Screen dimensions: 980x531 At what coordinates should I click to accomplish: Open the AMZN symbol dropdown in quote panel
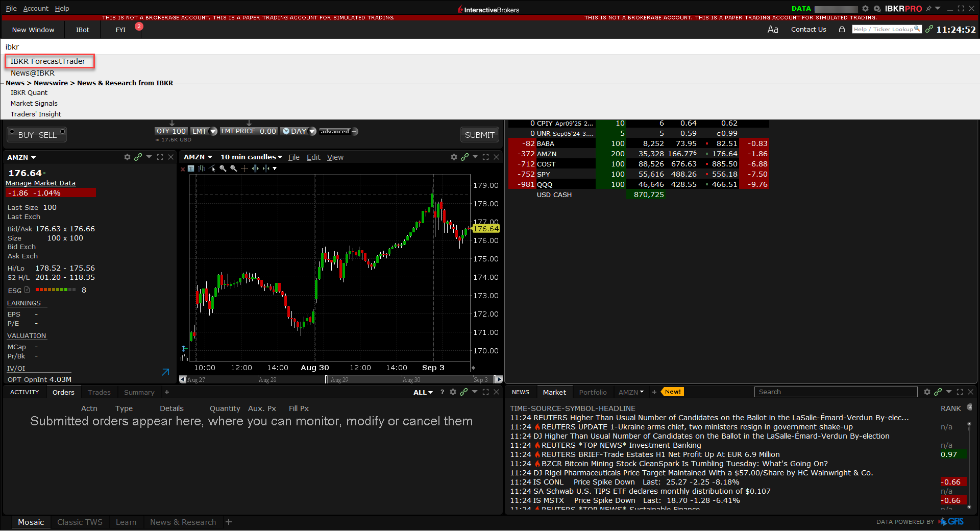coord(33,158)
